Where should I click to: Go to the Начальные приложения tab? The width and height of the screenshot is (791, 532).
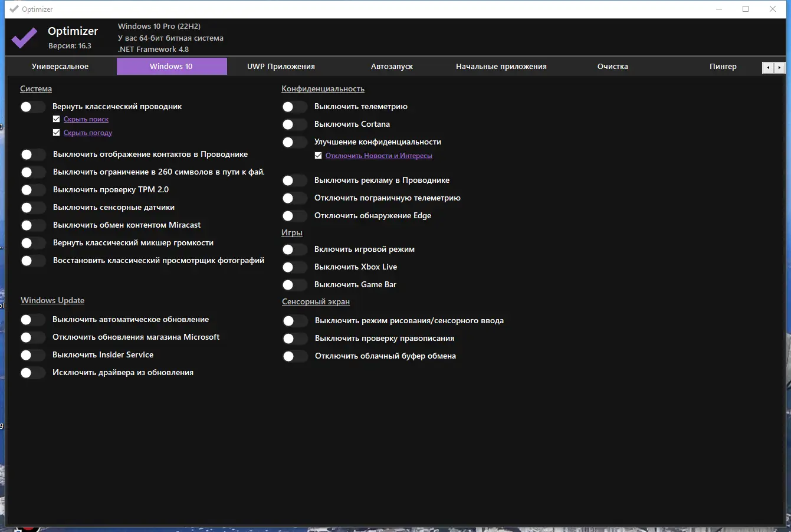pos(501,67)
